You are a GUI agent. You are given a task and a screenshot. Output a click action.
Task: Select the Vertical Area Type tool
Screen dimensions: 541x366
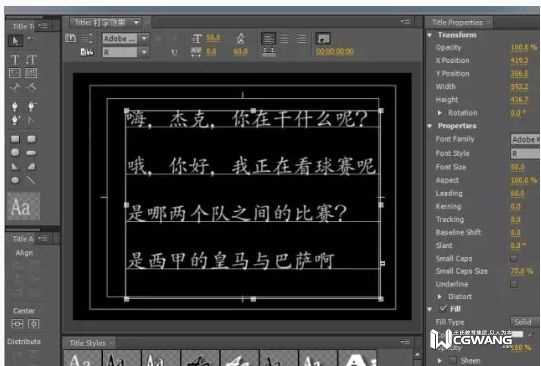pos(31,73)
